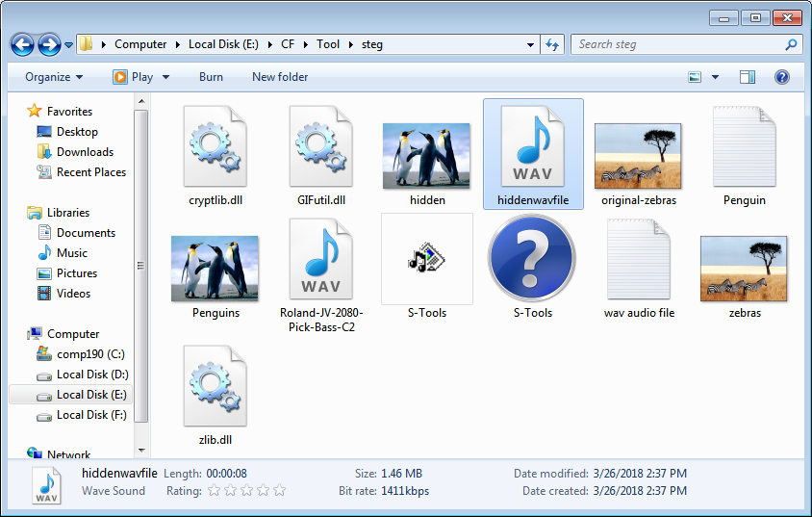Viewport: 812px width, 517px height.
Task: Select Local Disk (D:) in navigation pane
Action: (92, 375)
